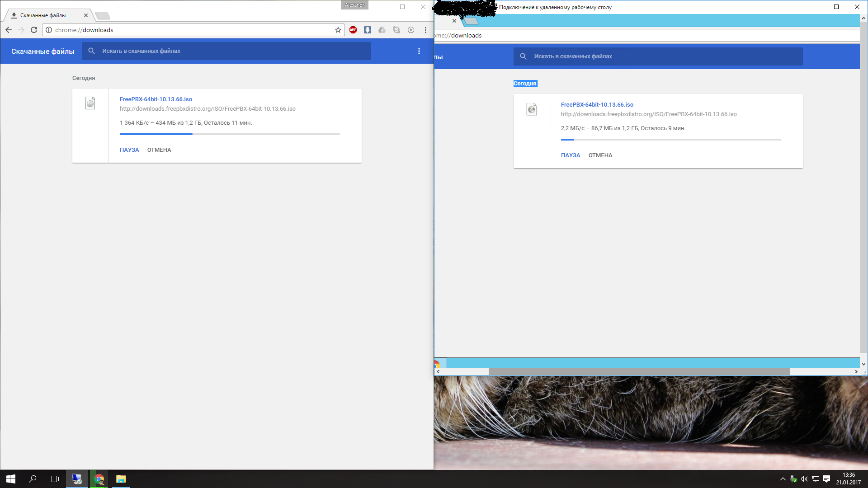This screenshot has height=488, width=868.
Task: Open the downloads page three-dot options menu
Action: click(x=419, y=51)
